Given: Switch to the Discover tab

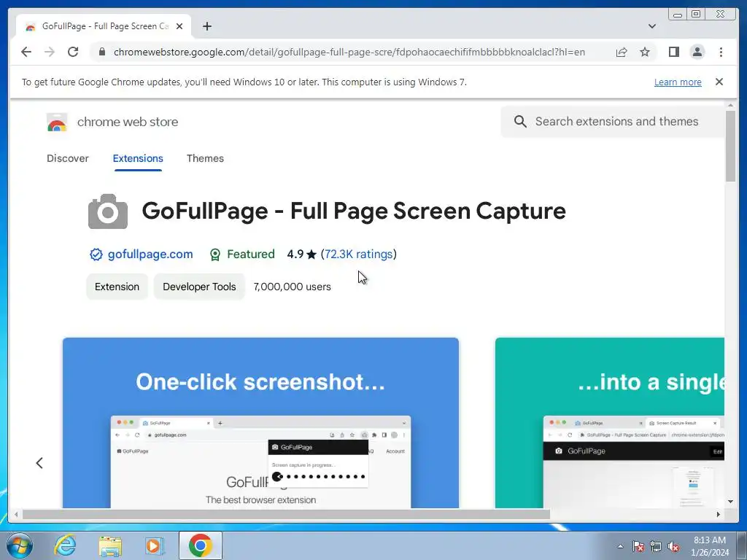Looking at the screenshot, I should tap(68, 158).
